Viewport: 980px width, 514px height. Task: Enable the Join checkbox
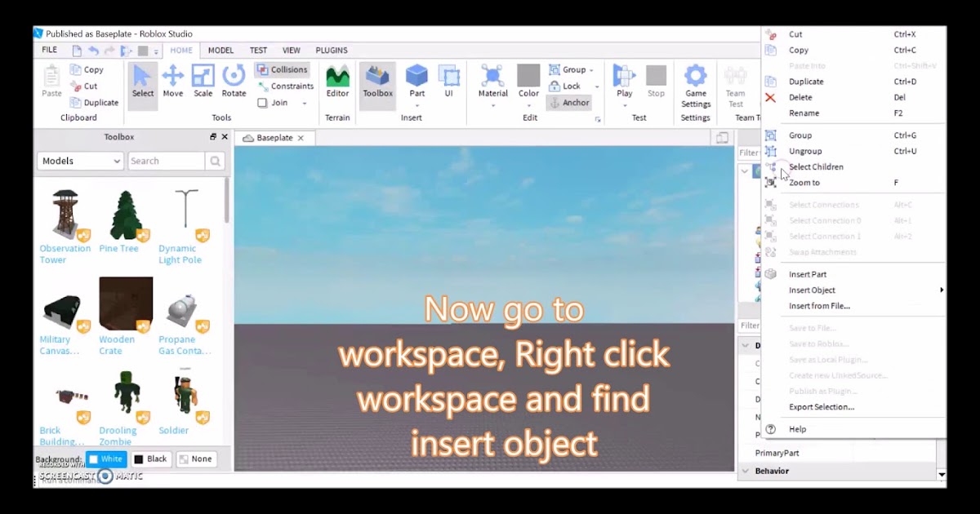(262, 103)
